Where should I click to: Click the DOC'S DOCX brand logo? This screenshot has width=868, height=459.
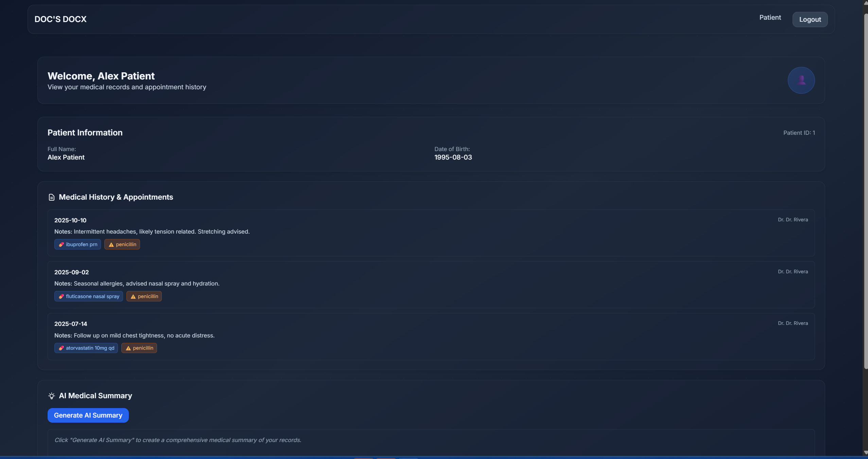pyautogui.click(x=60, y=19)
